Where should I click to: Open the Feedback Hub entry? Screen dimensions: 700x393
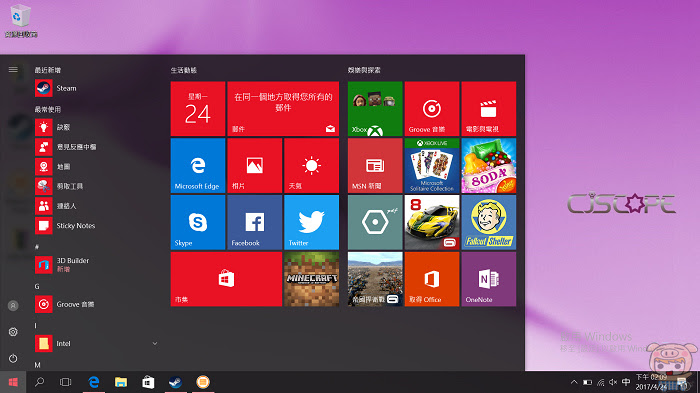96,147
